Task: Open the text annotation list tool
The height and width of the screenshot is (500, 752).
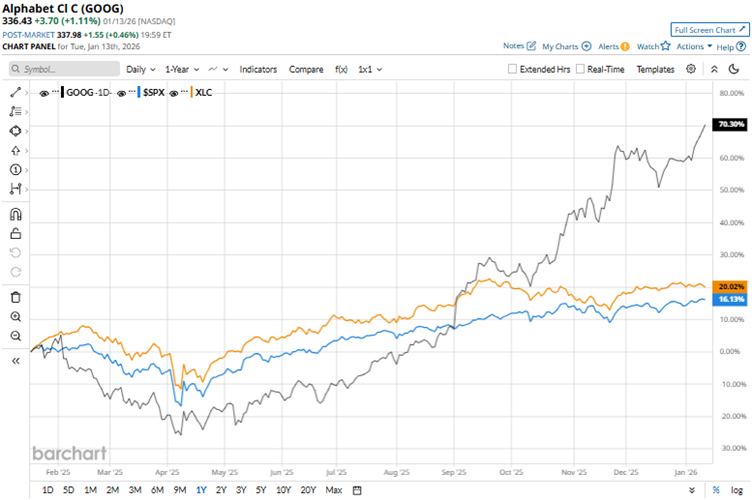Action: [x=15, y=112]
